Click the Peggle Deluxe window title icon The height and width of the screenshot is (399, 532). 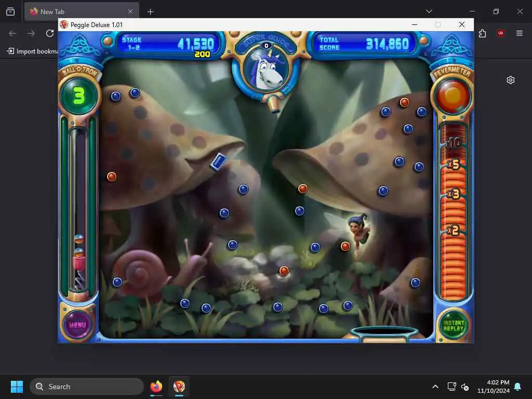[64, 24]
